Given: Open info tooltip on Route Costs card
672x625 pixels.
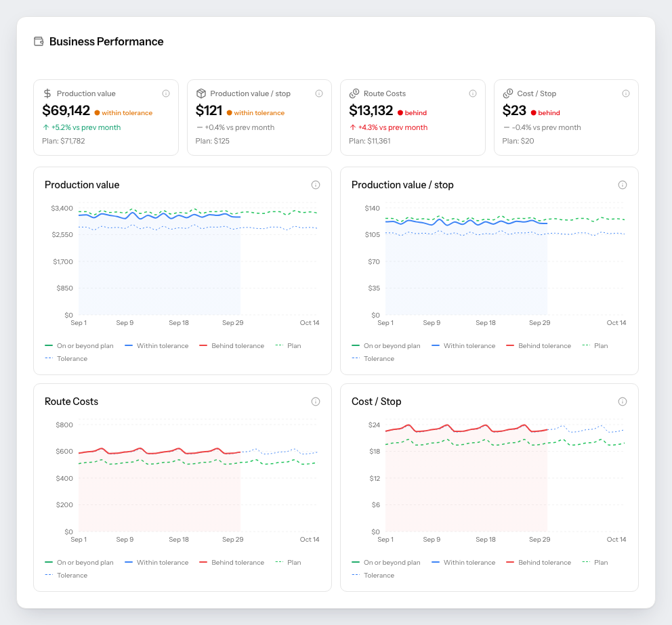Looking at the screenshot, I should 473,93.
